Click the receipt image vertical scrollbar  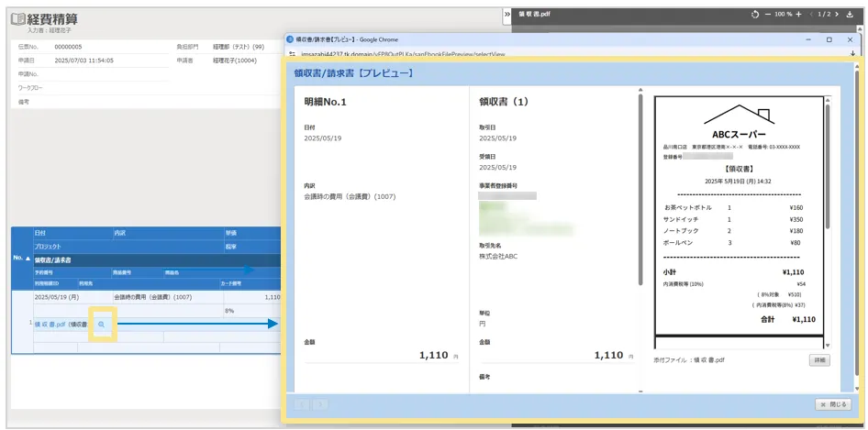829,220
